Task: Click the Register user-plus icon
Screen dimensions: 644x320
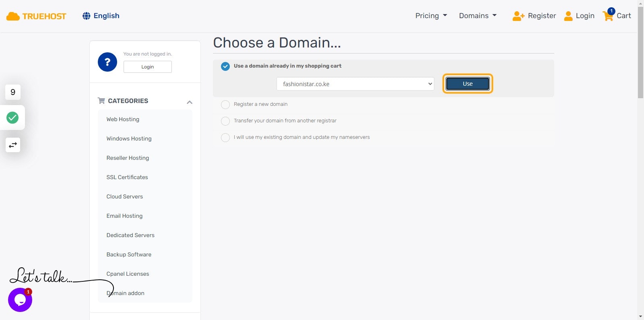Action: tap(518, 16)
